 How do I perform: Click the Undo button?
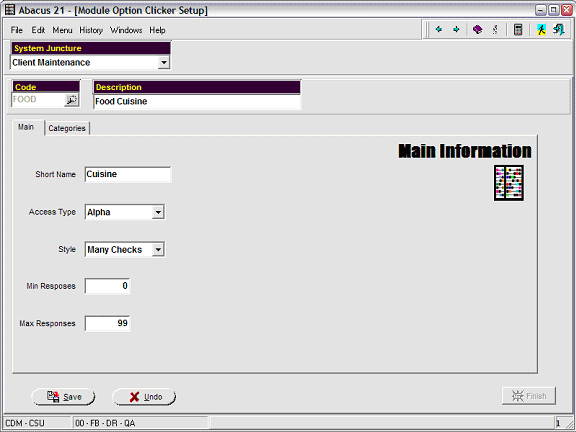pos(144,397)
